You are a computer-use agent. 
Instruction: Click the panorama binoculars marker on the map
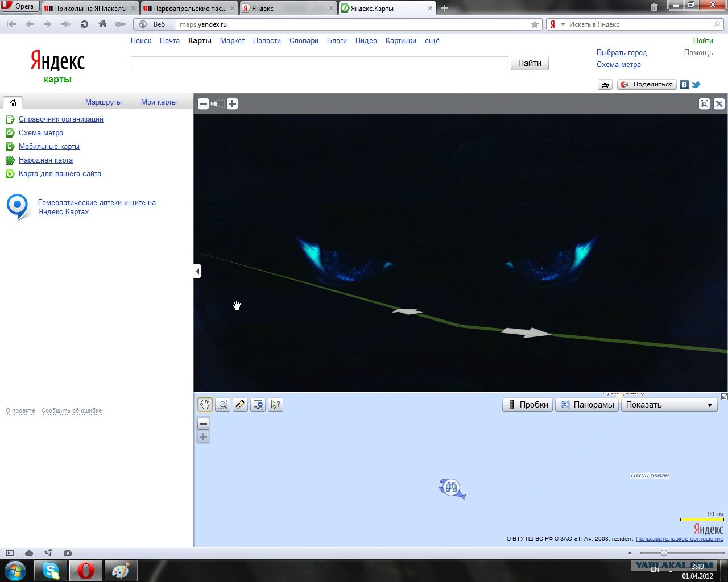click(452, 488)
